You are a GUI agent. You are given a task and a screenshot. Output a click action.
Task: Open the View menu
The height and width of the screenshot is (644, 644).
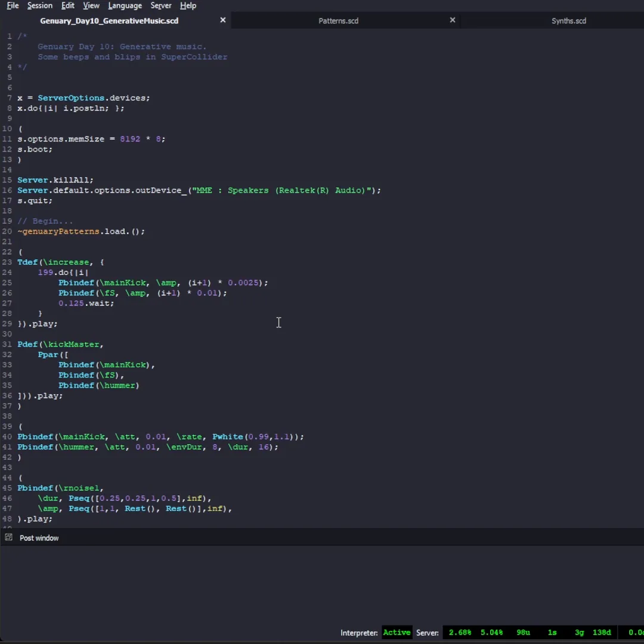pyautogui.click(x=91, y=5)
